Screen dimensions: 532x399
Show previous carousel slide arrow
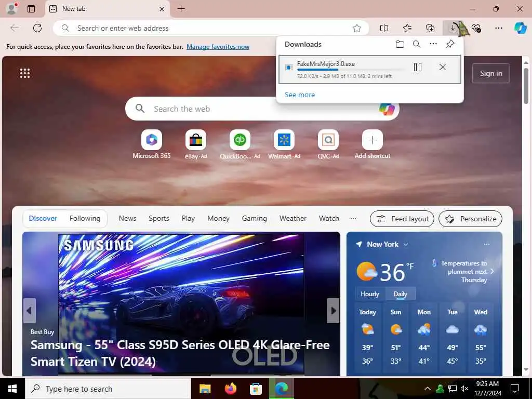coord(29,311)
